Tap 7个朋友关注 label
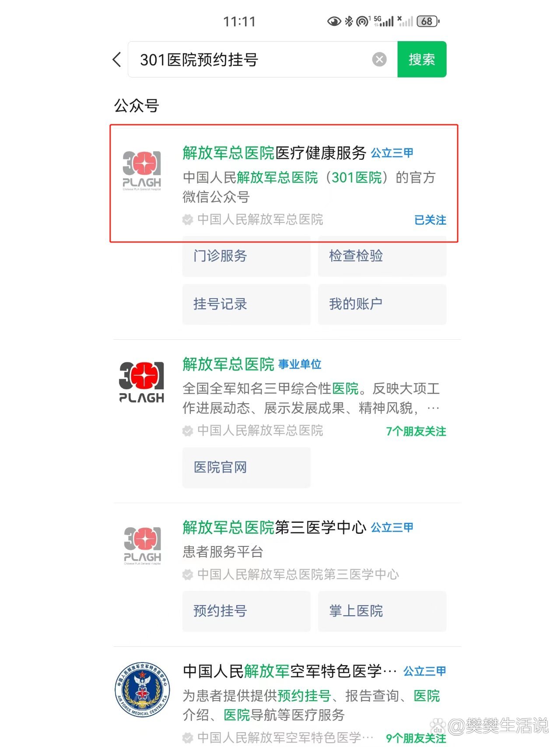 click(416, 431)
